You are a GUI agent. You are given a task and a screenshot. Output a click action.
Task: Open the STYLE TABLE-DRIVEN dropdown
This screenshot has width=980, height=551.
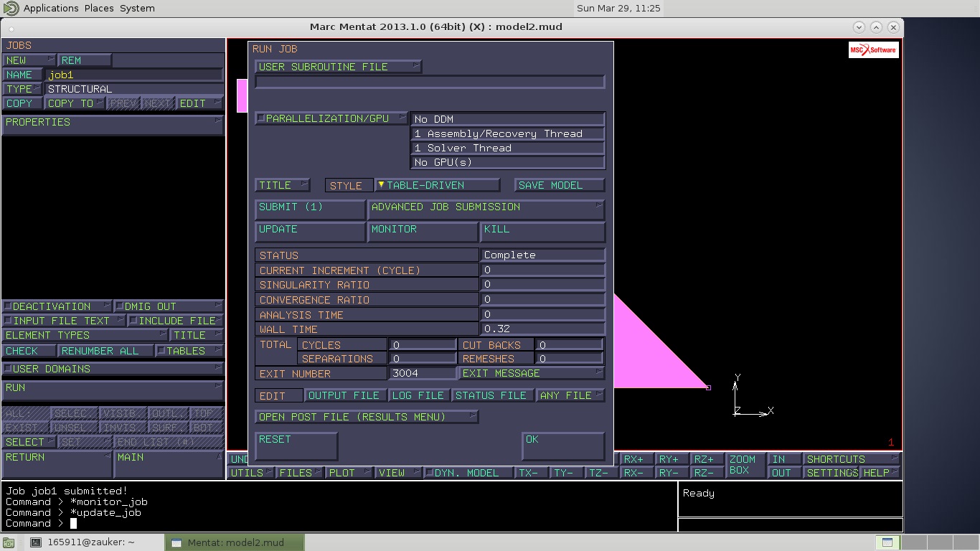[437, 185]
